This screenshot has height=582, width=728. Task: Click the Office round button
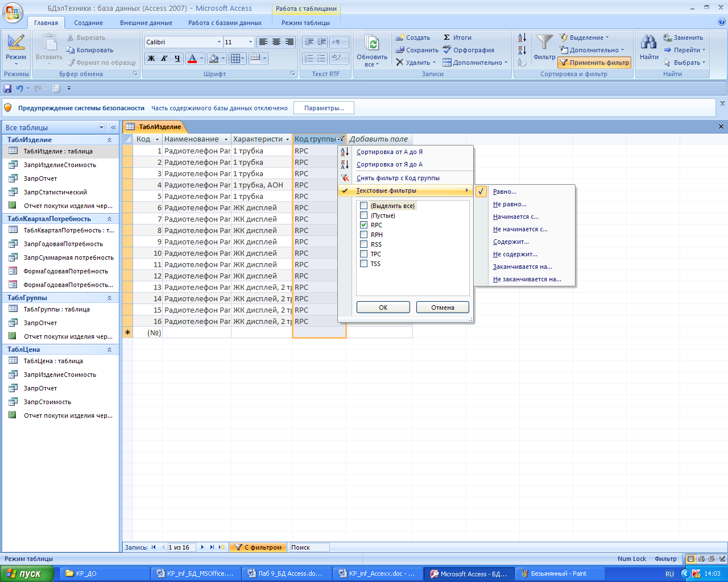(13, 13)
